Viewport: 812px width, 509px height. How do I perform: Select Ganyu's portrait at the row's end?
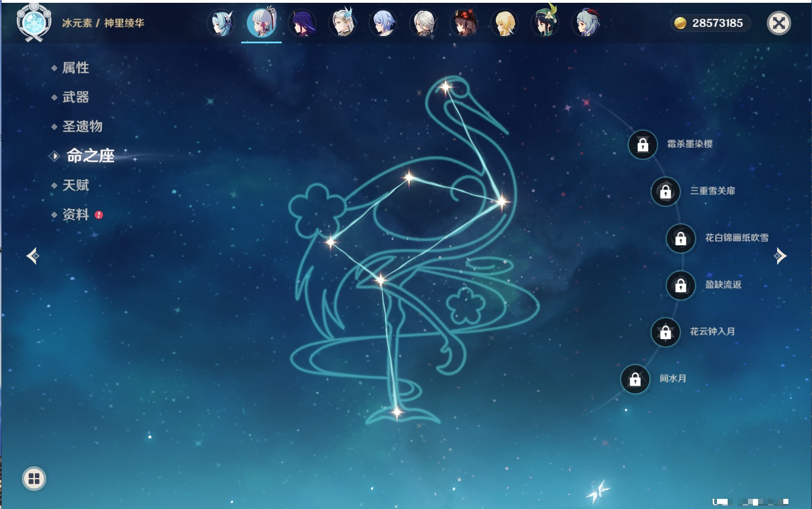coord(585,24)
